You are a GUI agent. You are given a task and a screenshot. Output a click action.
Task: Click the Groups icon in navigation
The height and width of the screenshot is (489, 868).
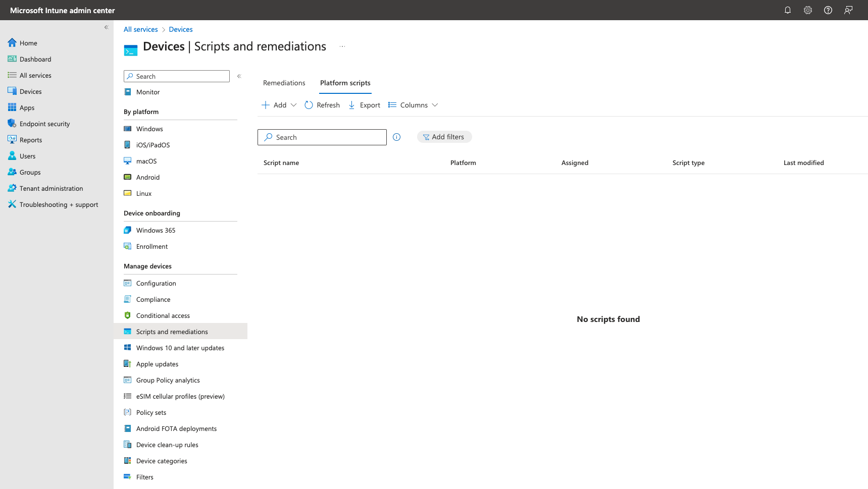click(x=12, y=172)
